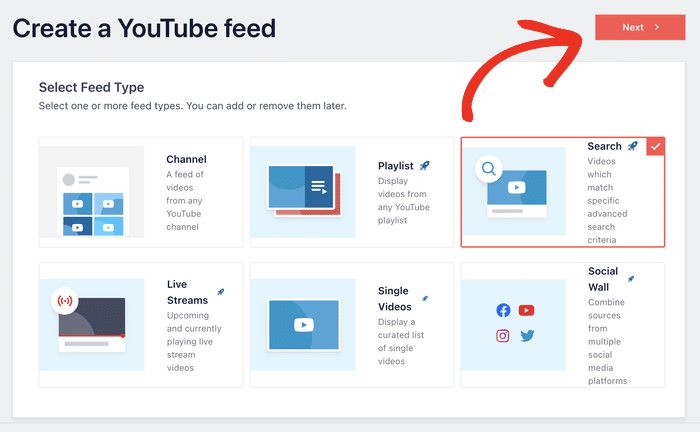The image size is (700, 432).
Task: Click the rocket icon beside Social Wall
Action: 631,279
